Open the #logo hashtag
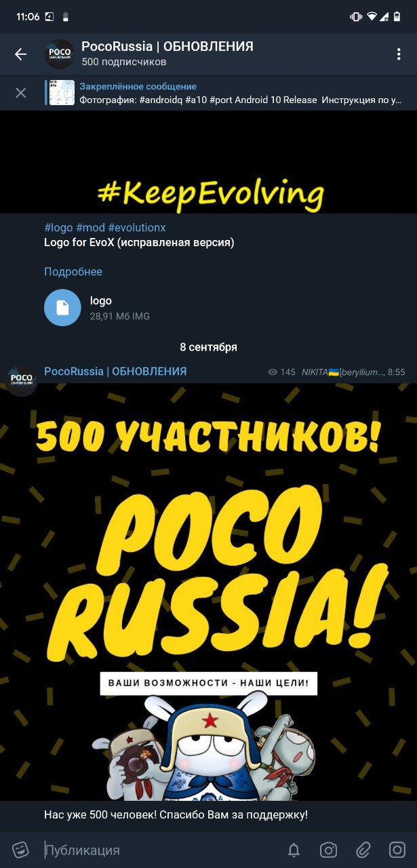The image size is (417, 868). (x=58, y=228)
